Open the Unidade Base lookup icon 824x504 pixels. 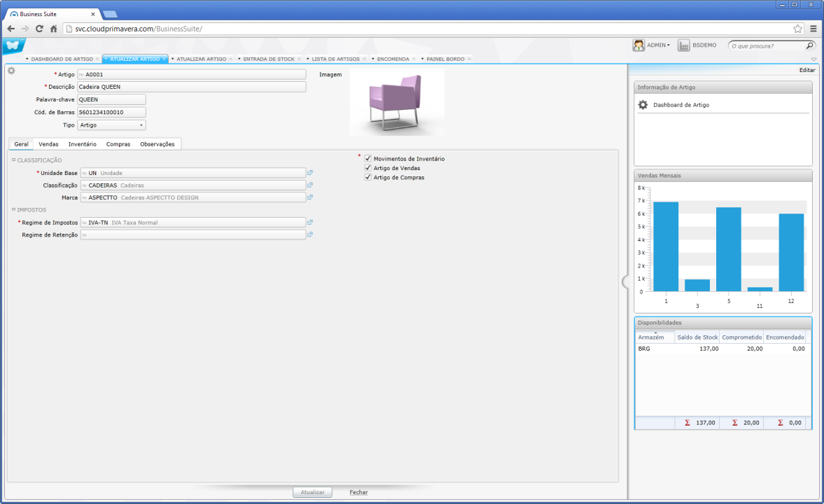[309, 172]
